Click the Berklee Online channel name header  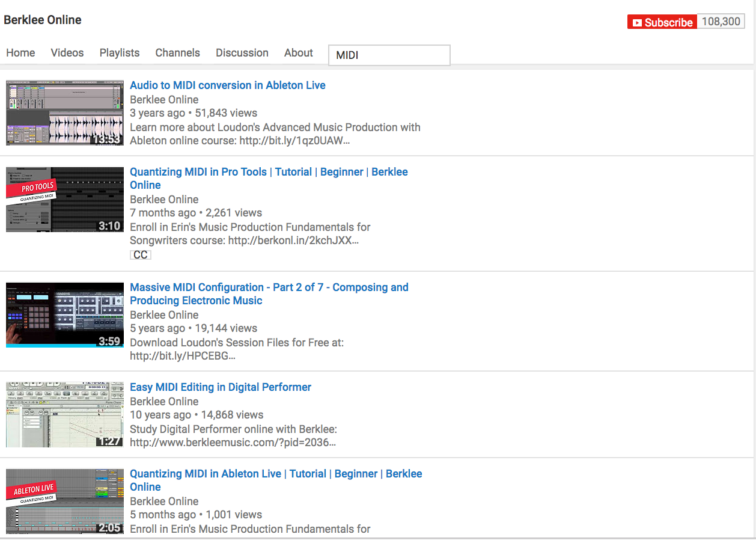[x=43, y=20]
